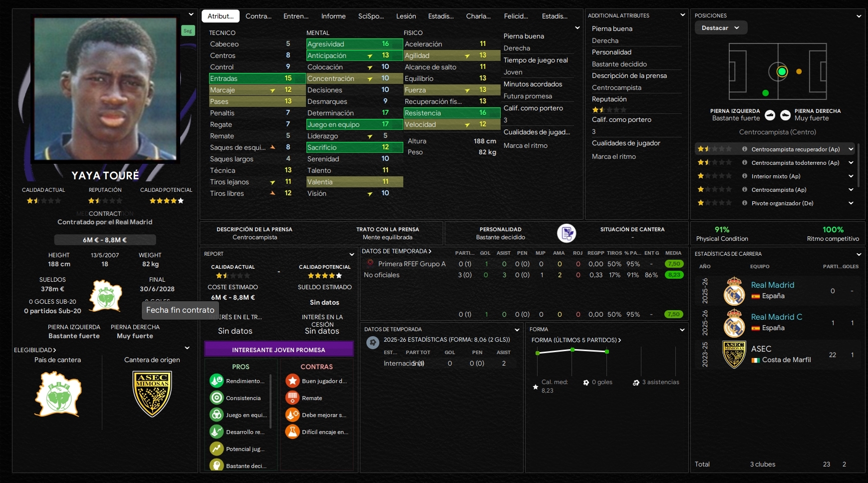Image resolution: width=868 pixels, height=483 pixels.
Task: Click the green central midfield position dot
Action: pyautogui.click(x=782, y=71)
